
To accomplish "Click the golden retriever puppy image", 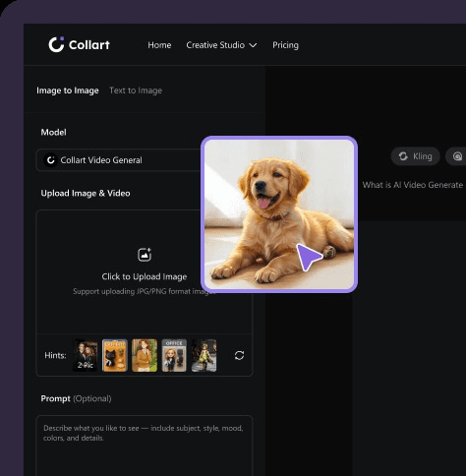I will (x=279, y=214).
